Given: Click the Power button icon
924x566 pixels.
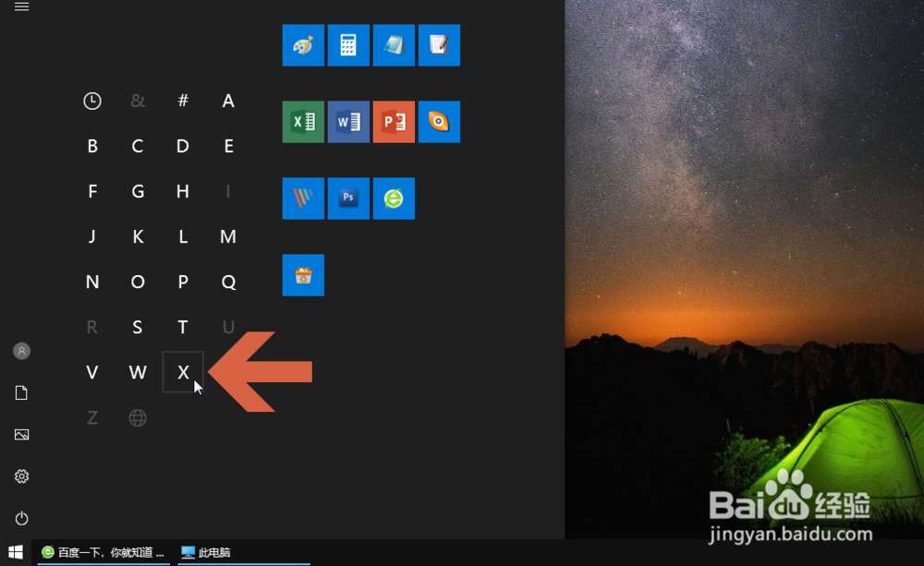Looking at the screenshot, I should click(x=22, y=518).
